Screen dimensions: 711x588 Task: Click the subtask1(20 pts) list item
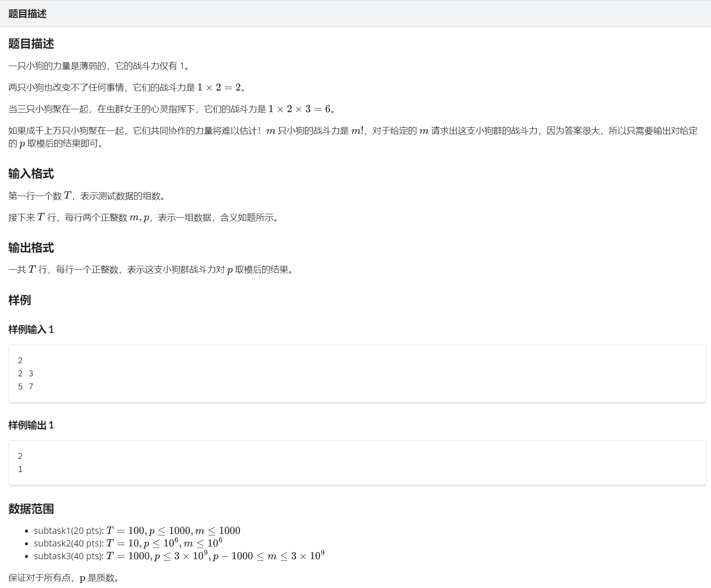137,530
